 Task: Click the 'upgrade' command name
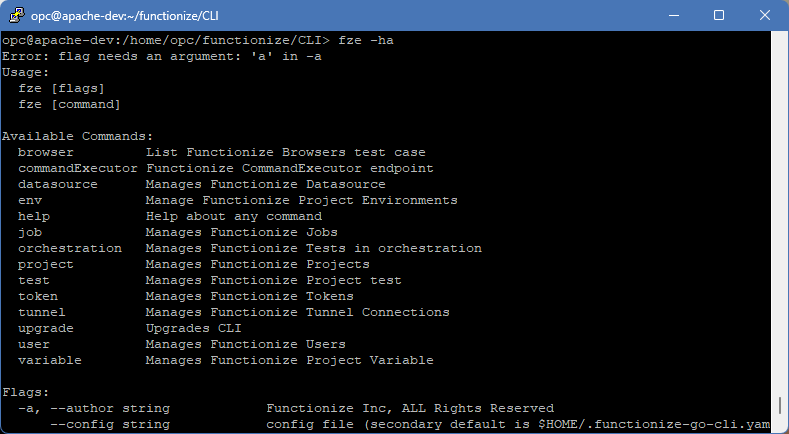[x=45, y=328]
